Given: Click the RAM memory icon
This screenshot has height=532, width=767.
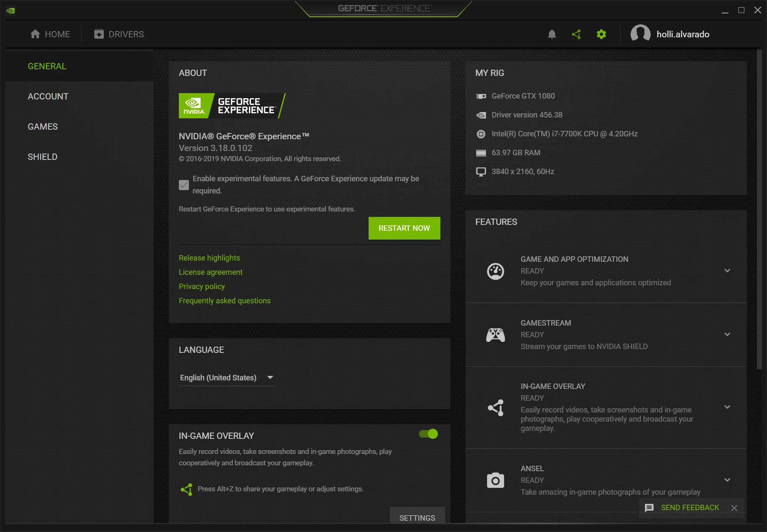Looking at the screenshot, I should 481,153.
